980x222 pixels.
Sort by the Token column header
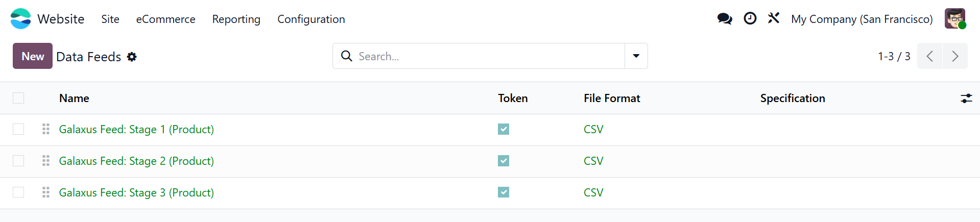click(x=513, y=98)
